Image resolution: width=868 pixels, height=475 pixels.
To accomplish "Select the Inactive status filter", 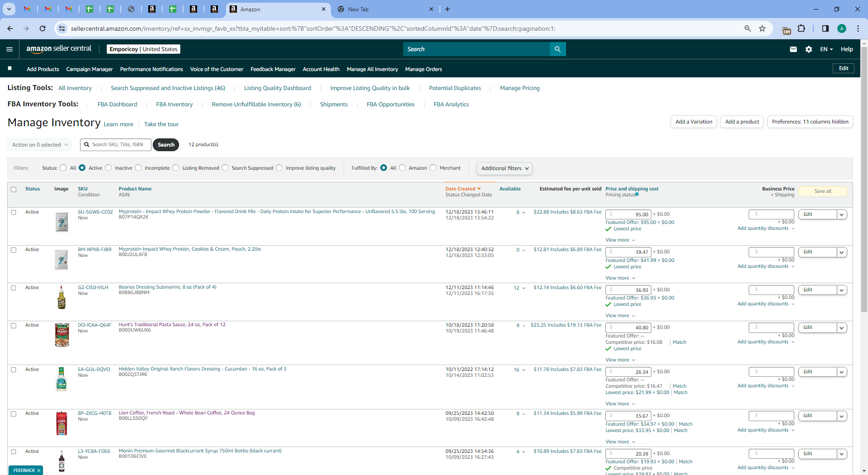I will pyautogui.click(x=108, y=168).
